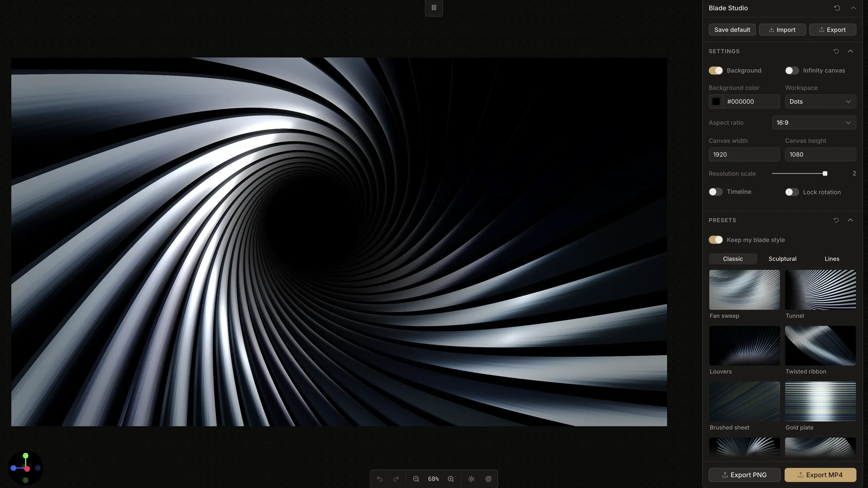This screenshot has width=868, height=488.
Task: Collapse the PRESETS section
Action: pyautogui.click(x=850, y=220)
